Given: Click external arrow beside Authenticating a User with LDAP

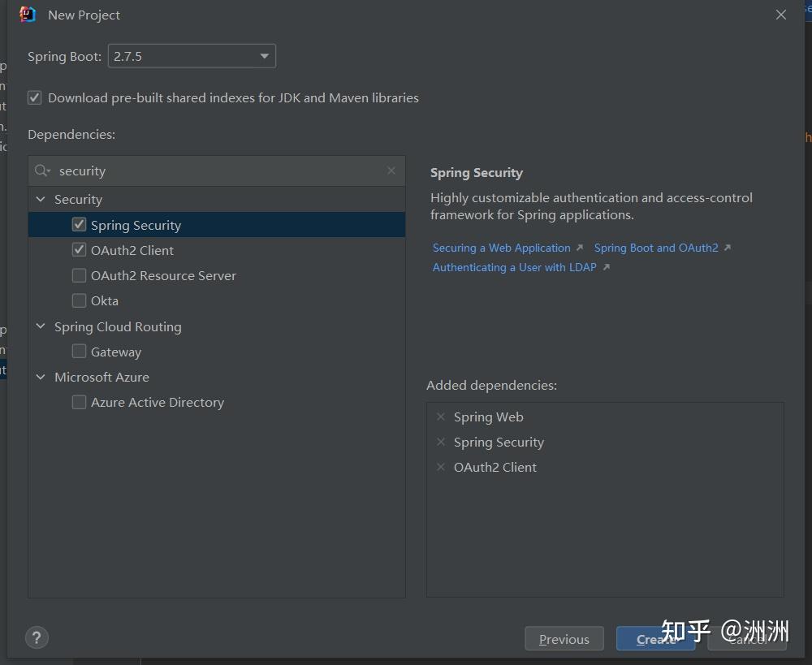Looking at the screenshot, I should pos(606,266).
